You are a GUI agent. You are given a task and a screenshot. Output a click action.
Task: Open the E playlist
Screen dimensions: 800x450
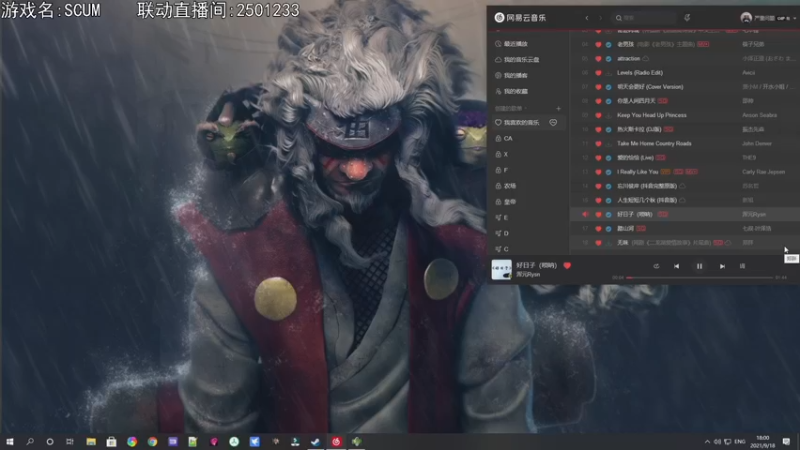point(502,217)
